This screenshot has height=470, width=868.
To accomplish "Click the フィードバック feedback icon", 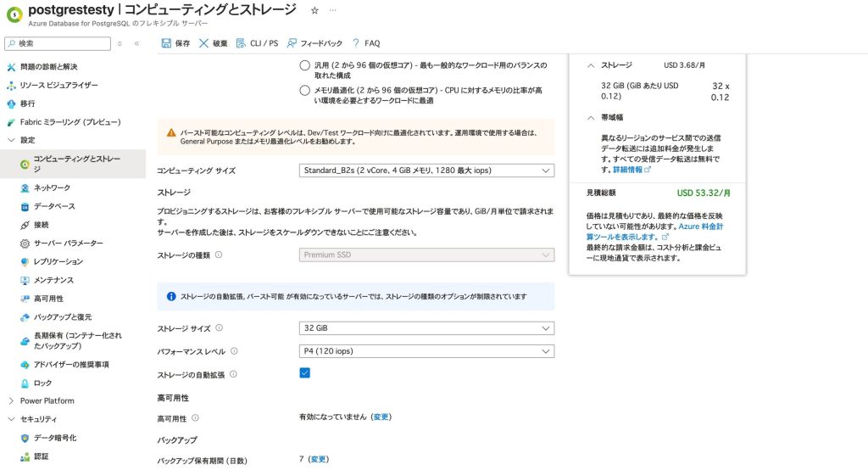I will point(292,43).
